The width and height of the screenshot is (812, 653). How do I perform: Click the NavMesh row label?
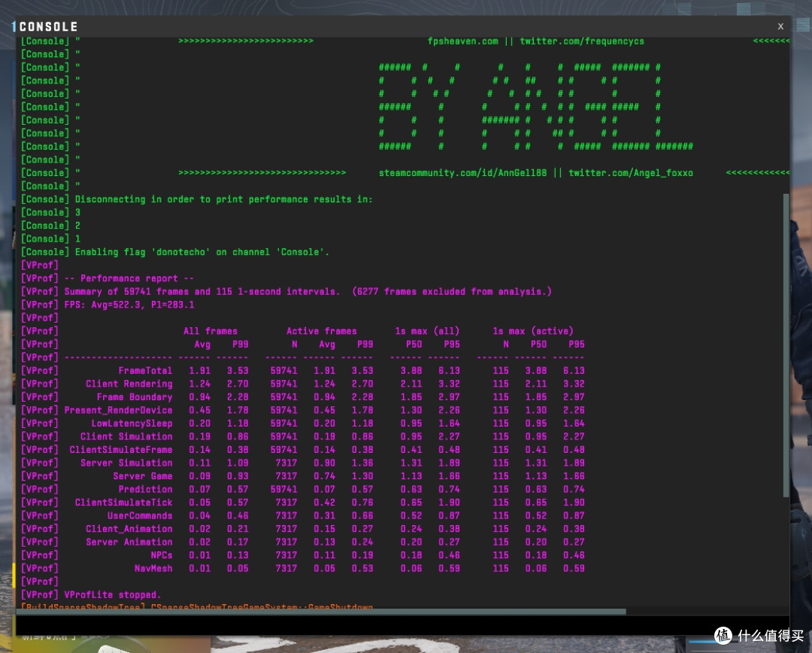pos(153,569)
